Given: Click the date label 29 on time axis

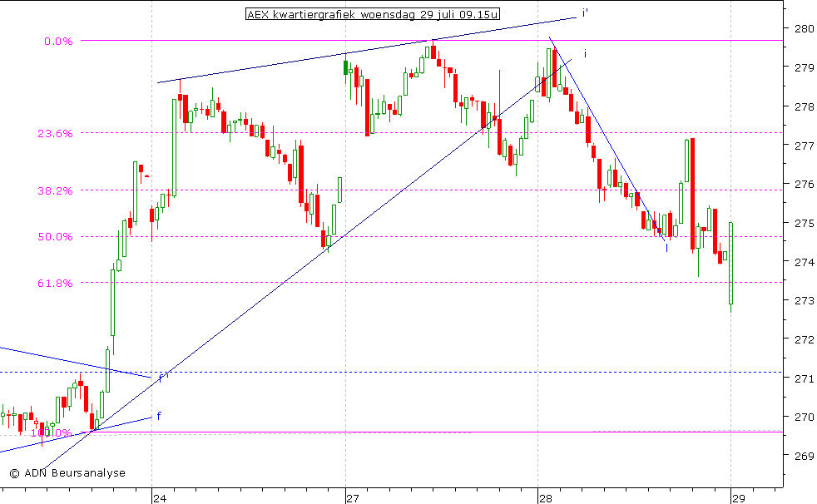Looking at the screenshot, I should [x=738, y=498].
